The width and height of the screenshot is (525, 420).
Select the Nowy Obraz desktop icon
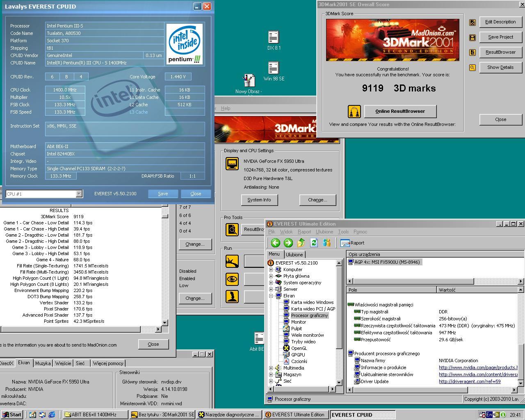(x=249, y=84)
